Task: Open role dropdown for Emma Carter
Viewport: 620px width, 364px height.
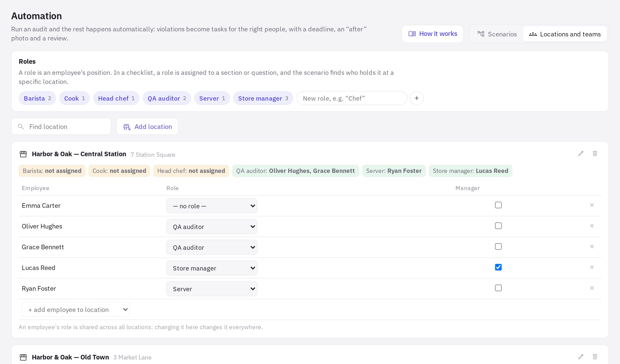Action: 212,206
